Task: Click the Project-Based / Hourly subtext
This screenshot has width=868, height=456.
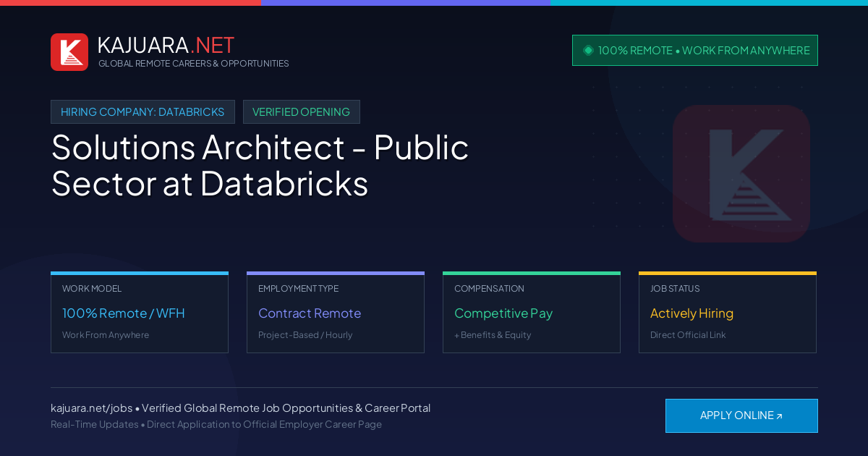Action: (305, 335)
